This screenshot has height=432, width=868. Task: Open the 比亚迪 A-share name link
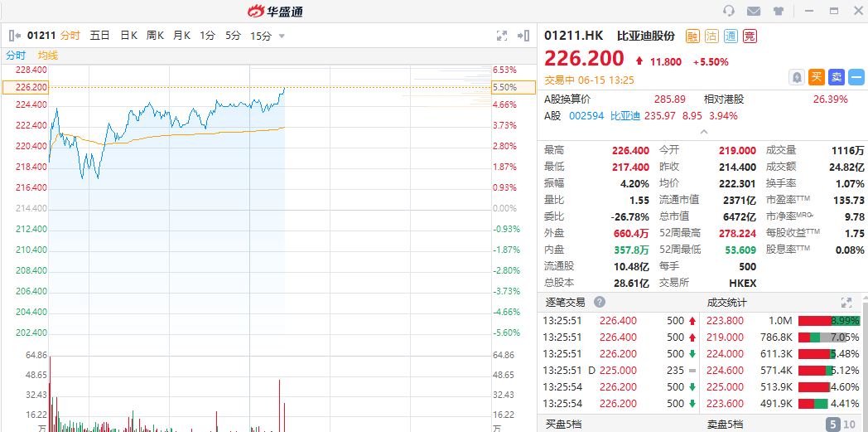point(625,116)
